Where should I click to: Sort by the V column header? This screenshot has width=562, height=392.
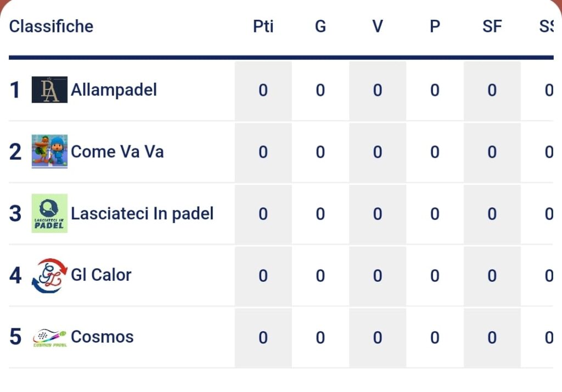(x=378, y=26)
